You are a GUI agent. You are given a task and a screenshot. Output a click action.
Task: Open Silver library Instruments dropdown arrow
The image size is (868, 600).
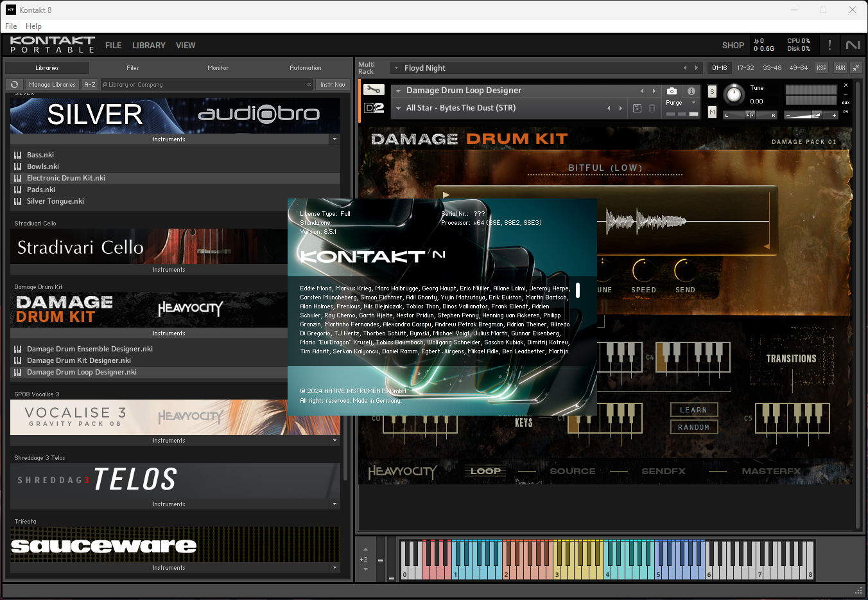334,139
